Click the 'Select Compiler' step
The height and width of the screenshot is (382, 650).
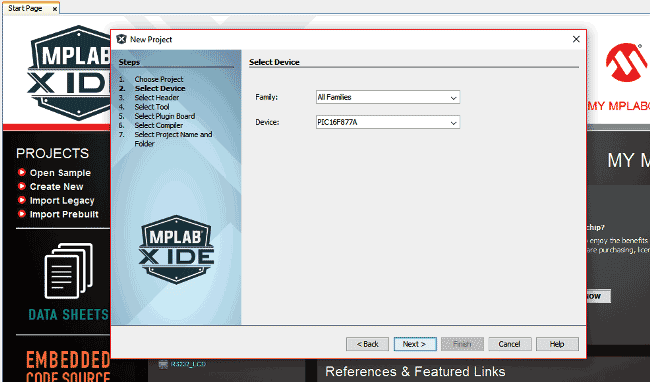(x=158, y=125)
